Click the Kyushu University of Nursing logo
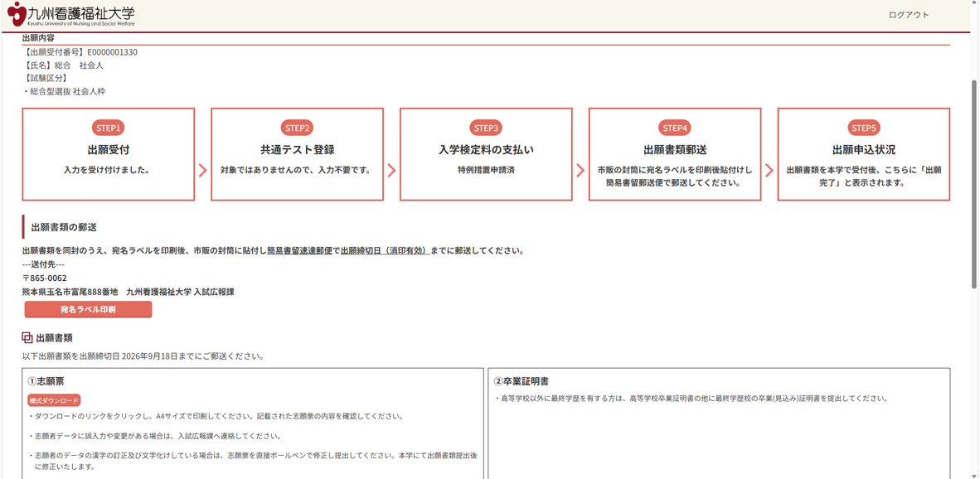 71,15
